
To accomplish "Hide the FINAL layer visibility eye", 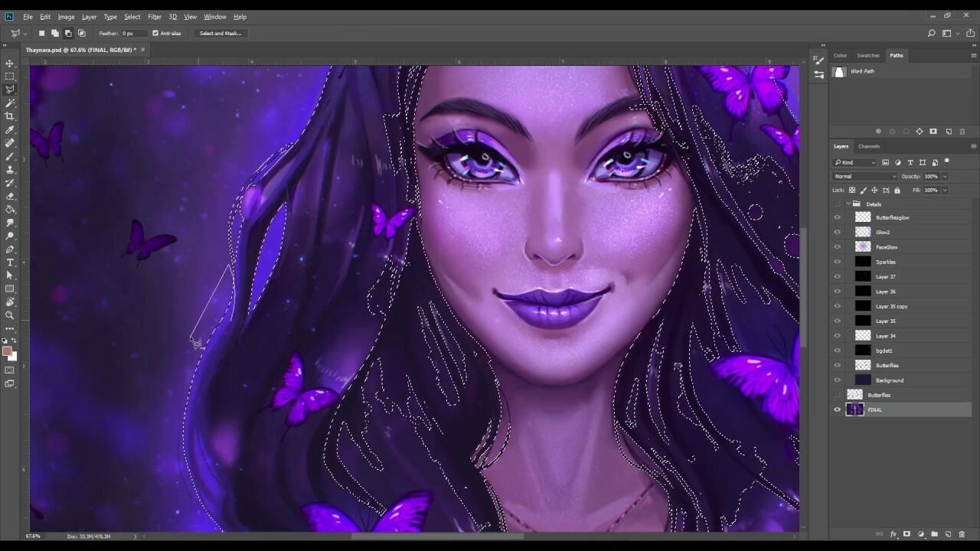I will click(837, 409).
